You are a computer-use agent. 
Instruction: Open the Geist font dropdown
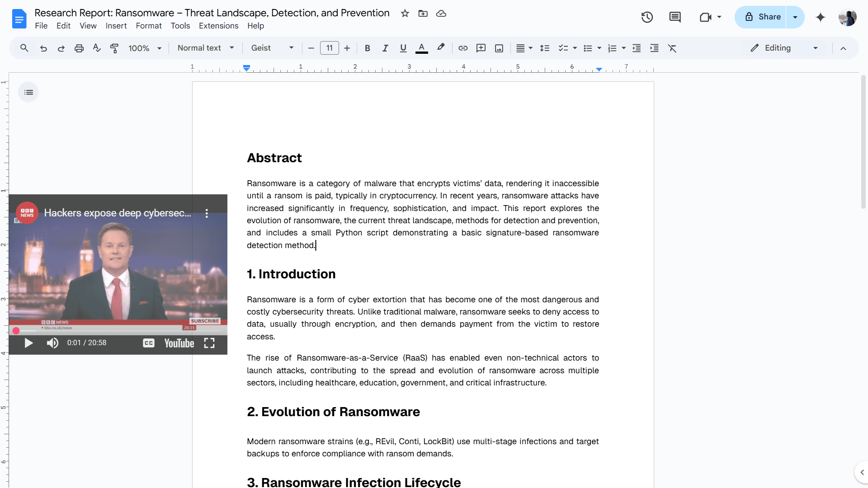pos(272,48)
